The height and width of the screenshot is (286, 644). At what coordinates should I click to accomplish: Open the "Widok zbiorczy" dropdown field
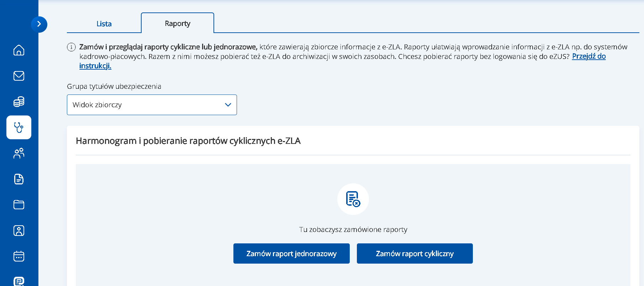tap(146, 105)
